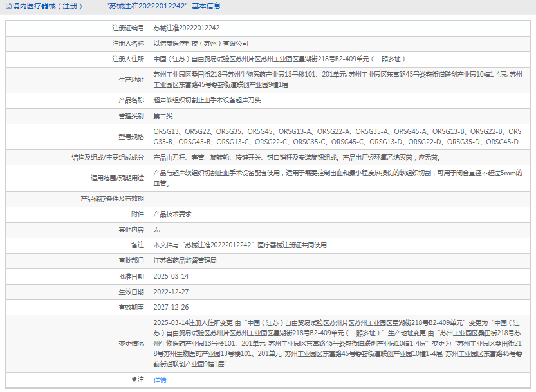Open the 详情 link in the 注 row
The image size is (536, 392).
(x=160, y=380)
